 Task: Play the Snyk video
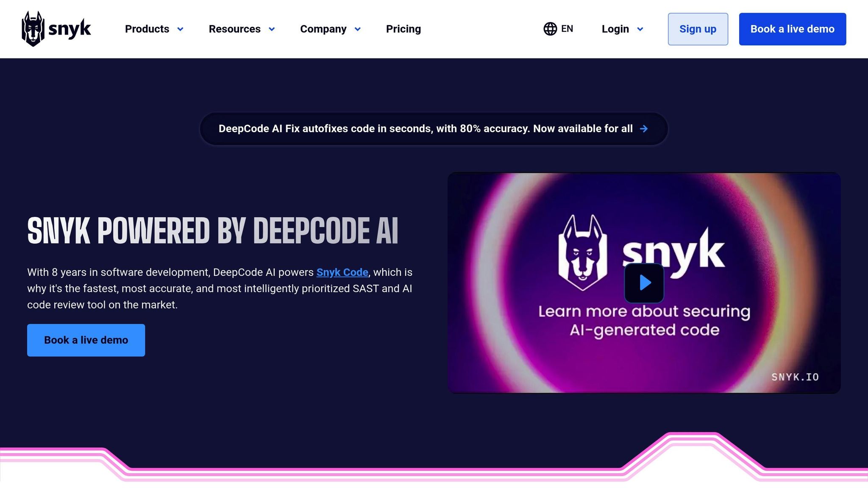point(644,283)
